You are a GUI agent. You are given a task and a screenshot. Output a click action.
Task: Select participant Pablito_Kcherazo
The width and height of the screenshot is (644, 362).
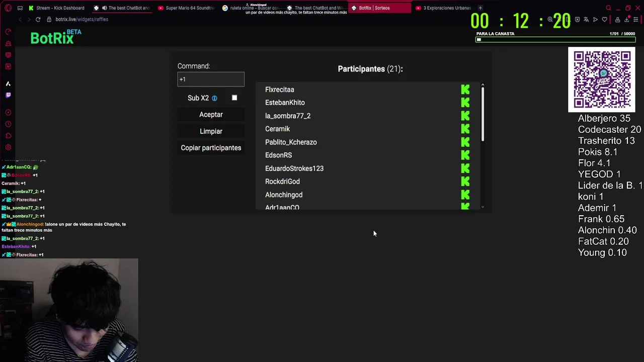(x=291, y=142)
